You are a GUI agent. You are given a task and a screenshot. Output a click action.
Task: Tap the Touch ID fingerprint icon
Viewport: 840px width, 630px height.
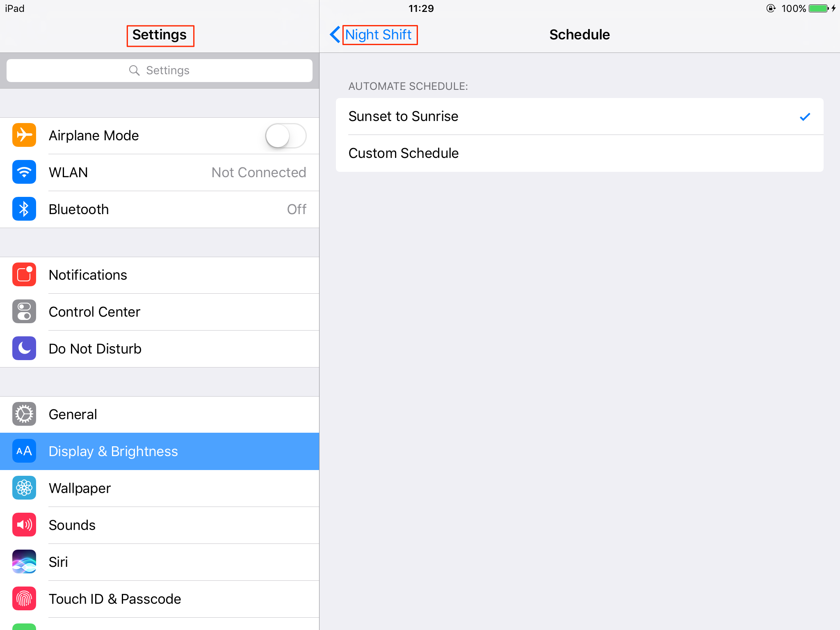pos(24,598)
